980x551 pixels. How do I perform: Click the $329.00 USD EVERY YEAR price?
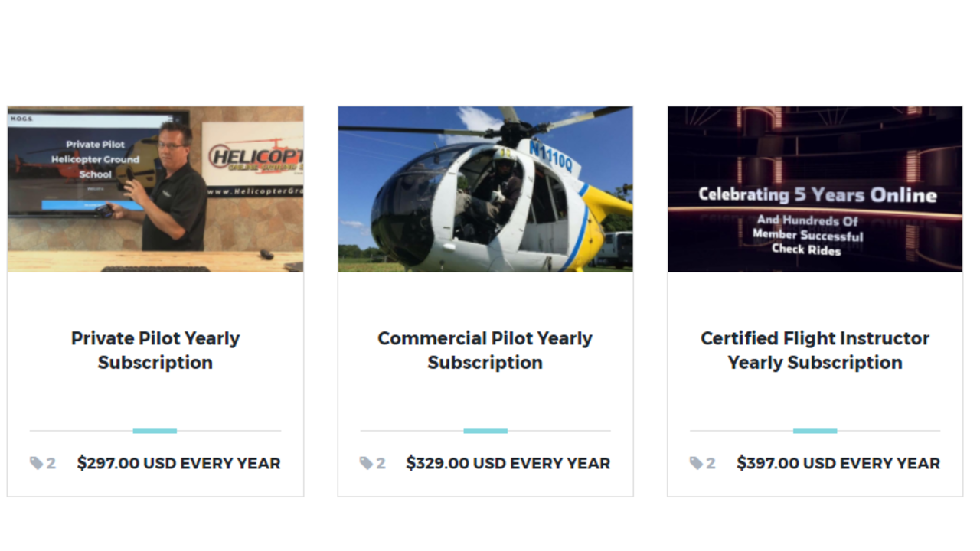[x=508, y=463]
